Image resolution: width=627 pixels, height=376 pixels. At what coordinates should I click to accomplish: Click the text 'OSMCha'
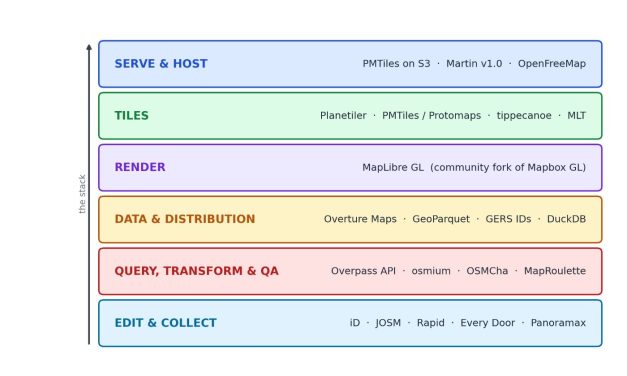487,271
